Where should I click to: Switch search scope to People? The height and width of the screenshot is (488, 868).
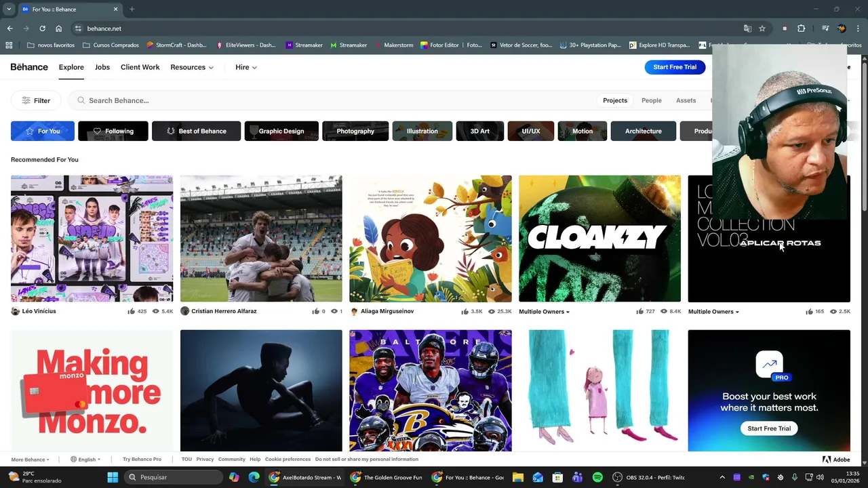[652, 100]
